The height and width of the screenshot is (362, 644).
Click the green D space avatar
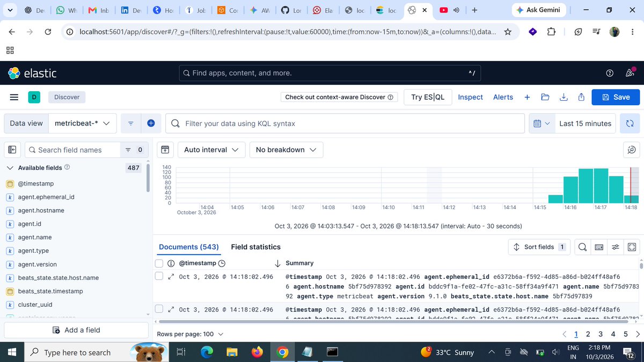tap(34, 97)
